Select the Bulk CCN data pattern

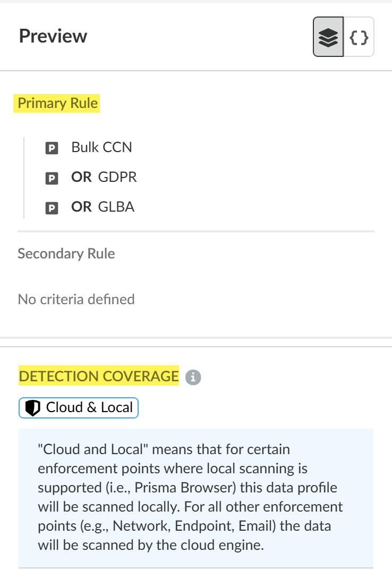(101, 147)
